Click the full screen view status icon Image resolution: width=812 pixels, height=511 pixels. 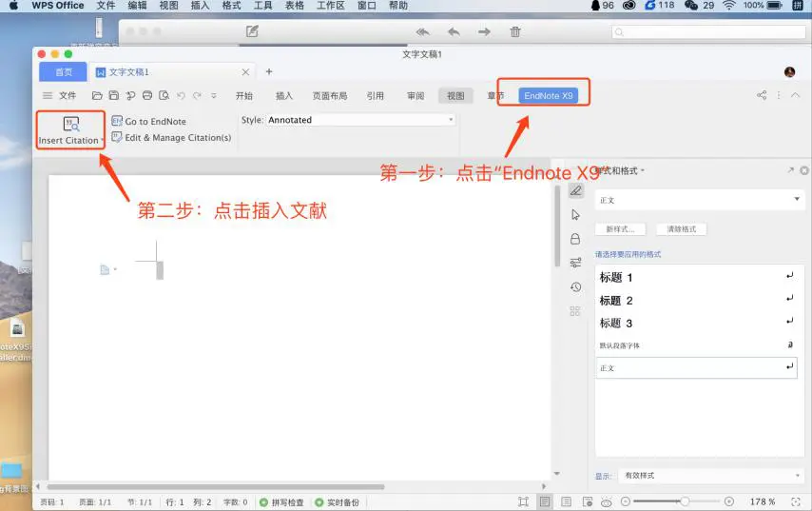(524, 501)
